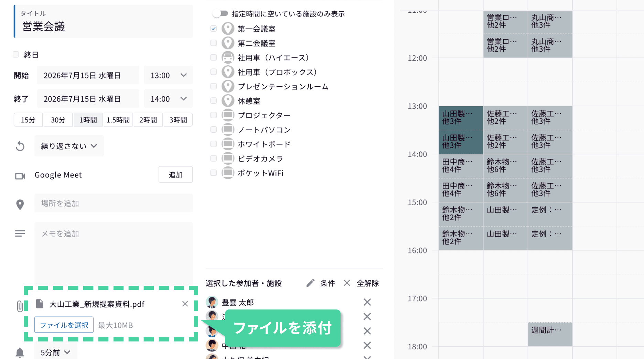
Task: Select the 2時間 duration
Action: click(x=148, y=120)
